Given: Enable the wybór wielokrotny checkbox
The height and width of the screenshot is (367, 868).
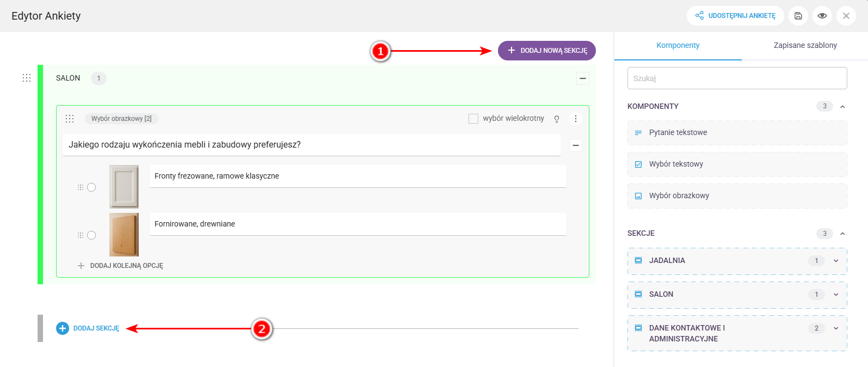Looking at the screenshot, I should [x=473, y=119].
